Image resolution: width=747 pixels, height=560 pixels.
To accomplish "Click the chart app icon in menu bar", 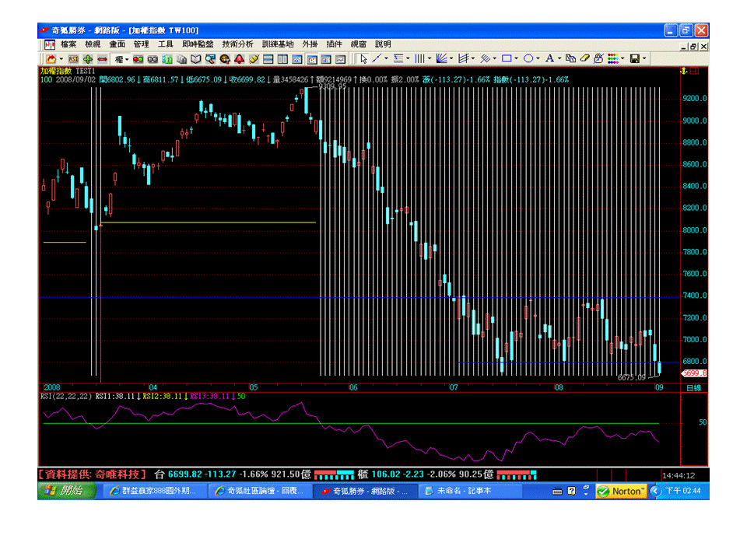I will click(x=50, y=45).
